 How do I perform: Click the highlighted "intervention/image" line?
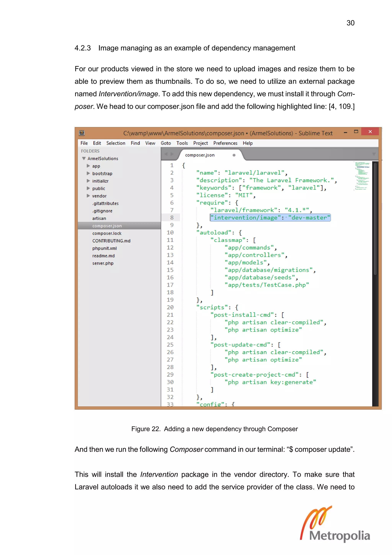270,218
